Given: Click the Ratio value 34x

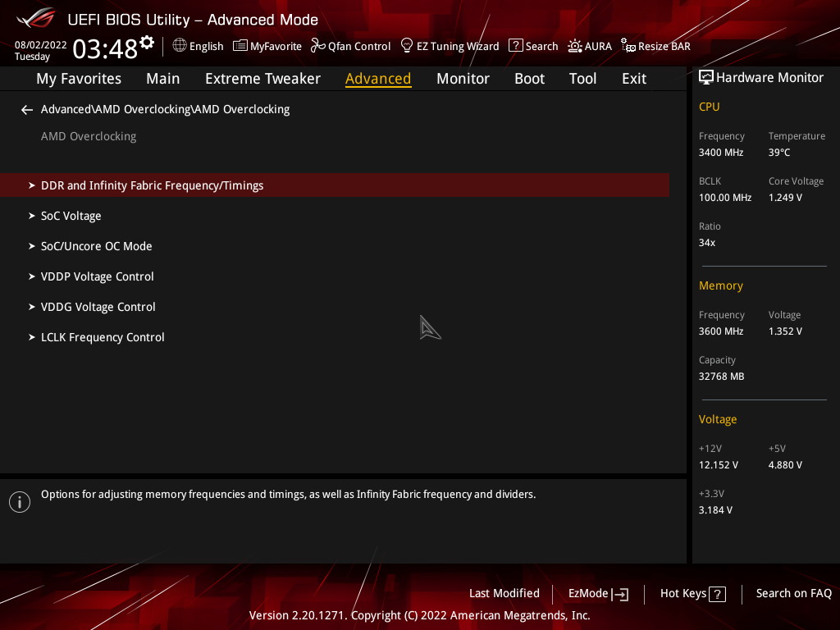Looking at the screenshot, I should pyautogui.click(x=707, y=243).
